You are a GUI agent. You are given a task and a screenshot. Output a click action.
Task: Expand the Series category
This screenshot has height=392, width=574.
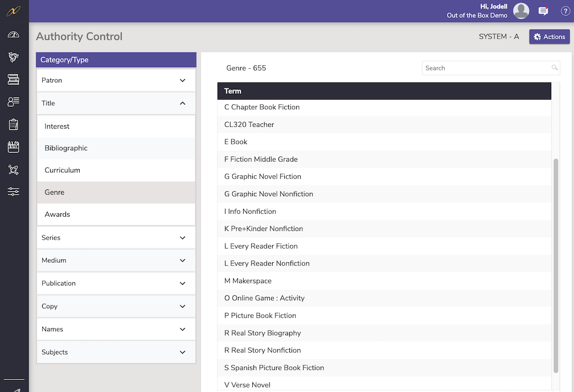[116, 238]
